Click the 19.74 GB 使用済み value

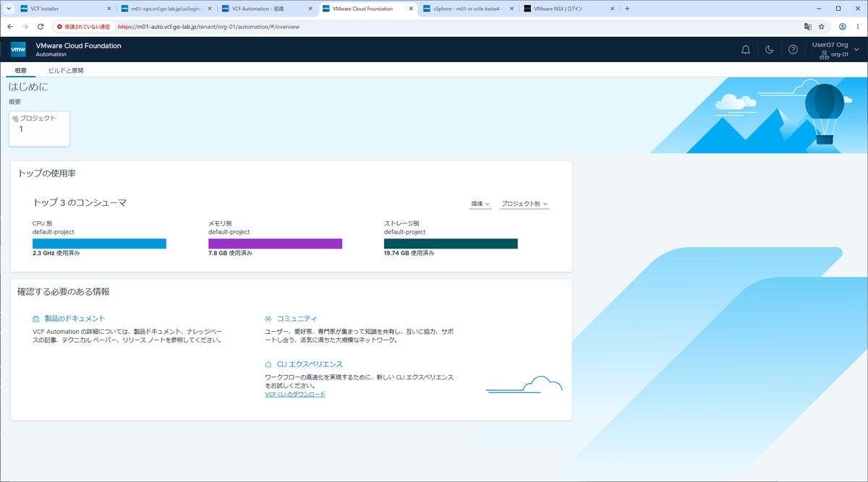[409, 254]
